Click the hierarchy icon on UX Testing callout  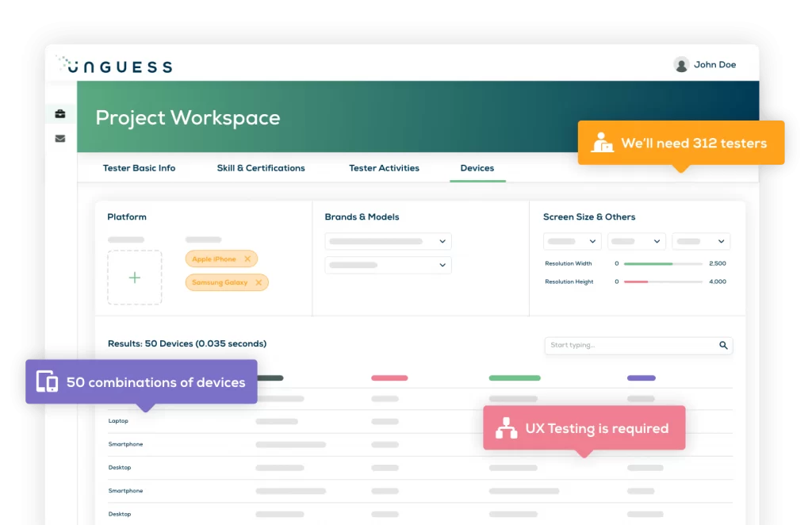click(x=506, y=428)
